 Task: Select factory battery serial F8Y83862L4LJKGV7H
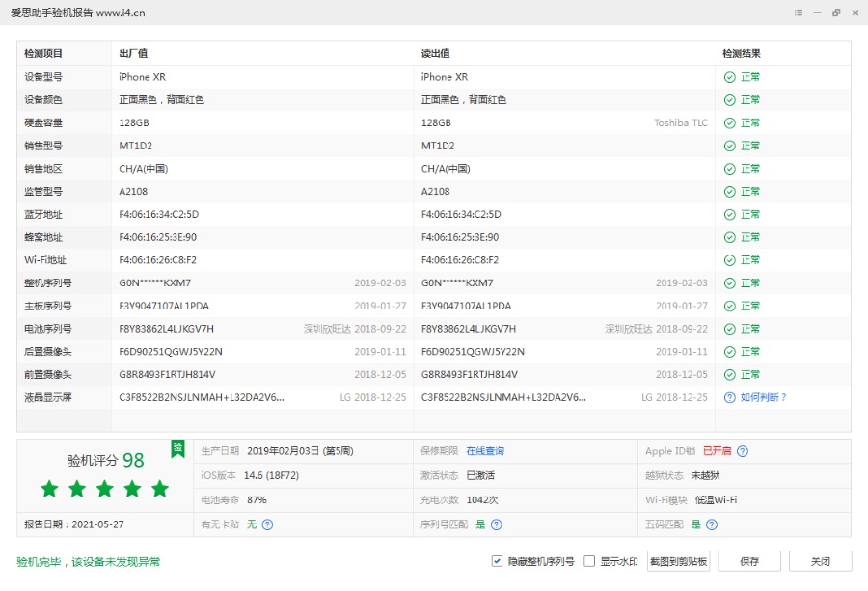click(166, 329)
